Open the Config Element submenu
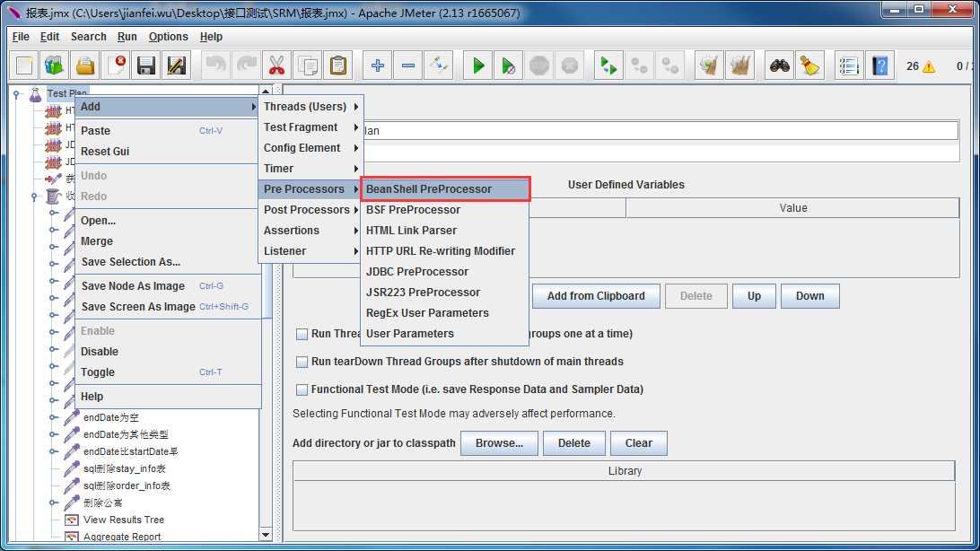The width and height of the screenshot is (980, 551). click(x=310, y=148)
